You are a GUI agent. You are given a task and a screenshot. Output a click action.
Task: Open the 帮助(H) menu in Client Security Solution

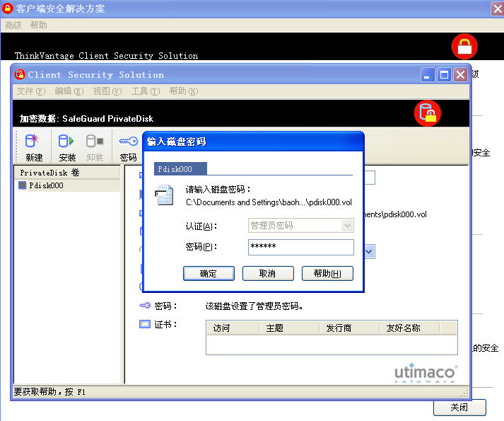pos(184,91)
